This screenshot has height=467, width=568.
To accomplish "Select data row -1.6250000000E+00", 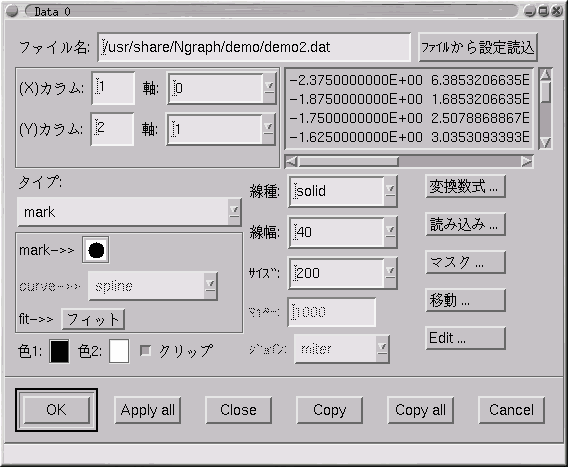I will click(409, 137).
